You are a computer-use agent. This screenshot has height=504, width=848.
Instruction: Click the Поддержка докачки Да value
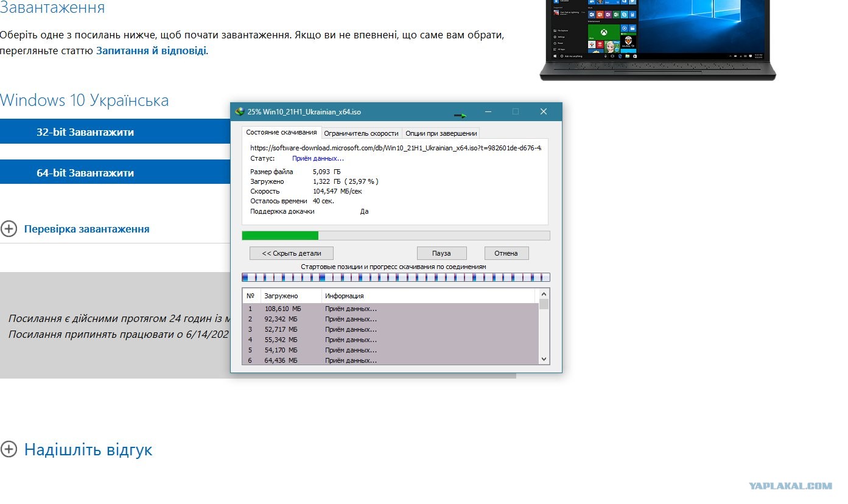pyautogui.click(x=364, y=211)
